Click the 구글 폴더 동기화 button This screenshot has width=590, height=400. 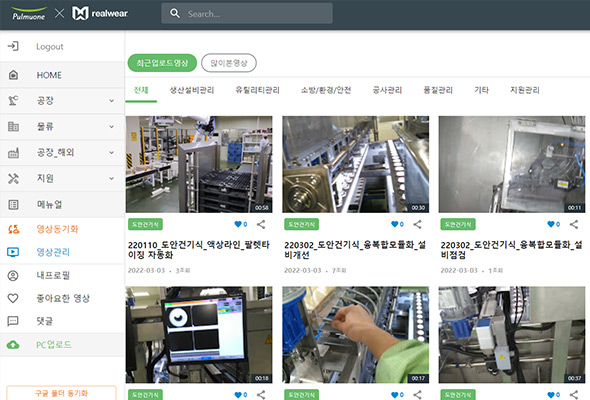[x=61, y=393]
